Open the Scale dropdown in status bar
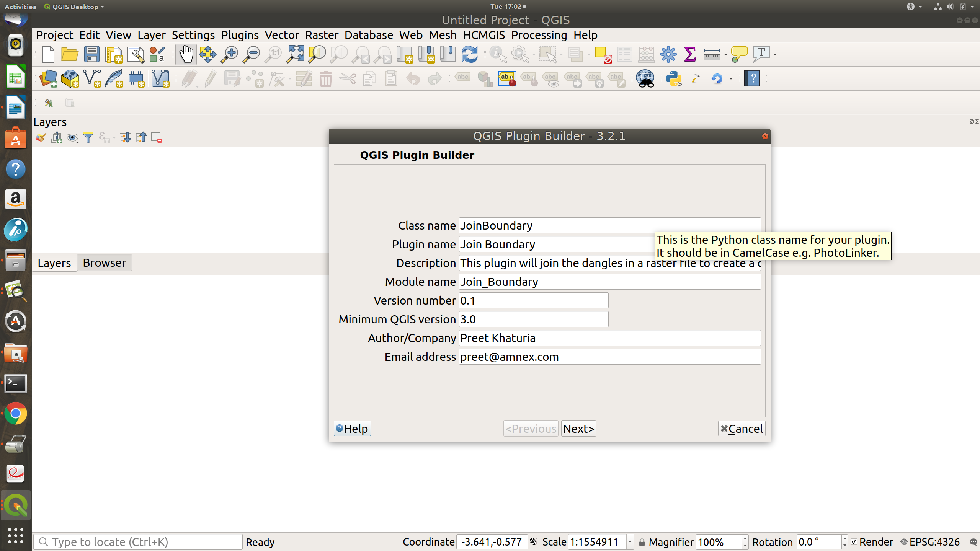 (x=630, y=542)
